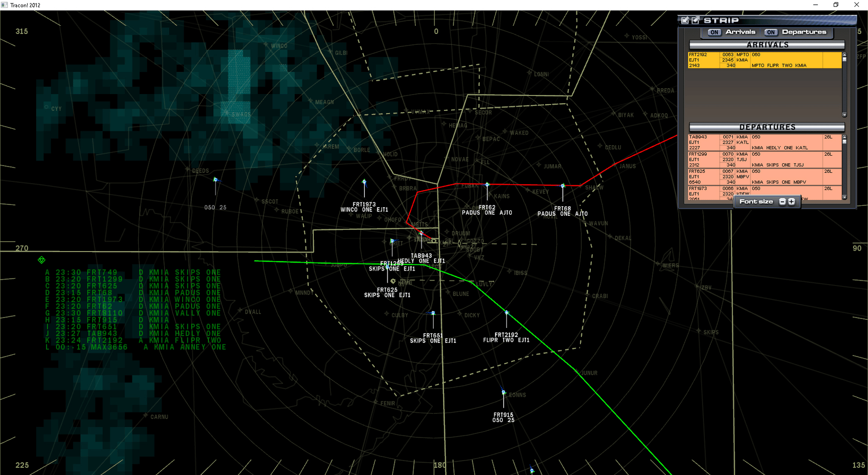Select the TAB943 departure strip
The image size is (868, 475).
[x=765, y=142]
